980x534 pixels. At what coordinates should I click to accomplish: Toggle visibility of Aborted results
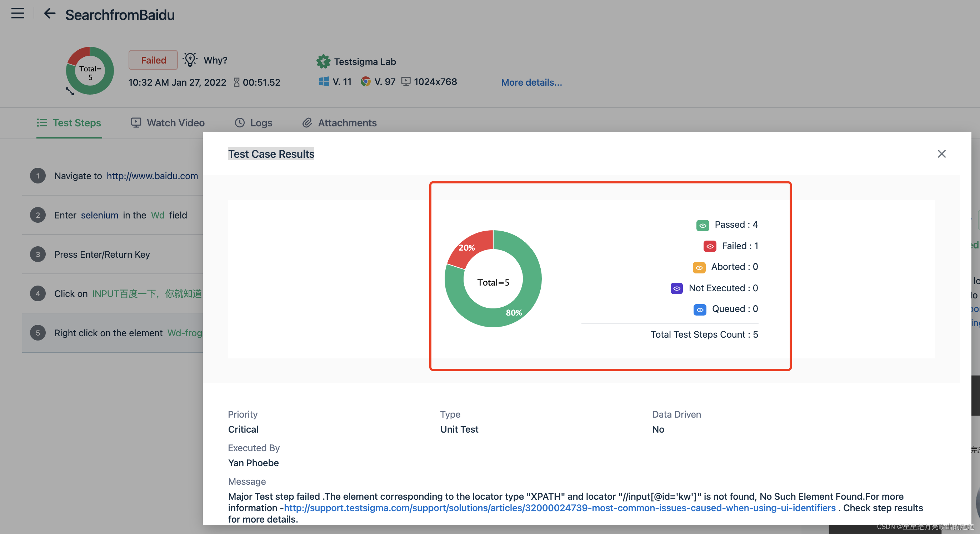[699, 267]
